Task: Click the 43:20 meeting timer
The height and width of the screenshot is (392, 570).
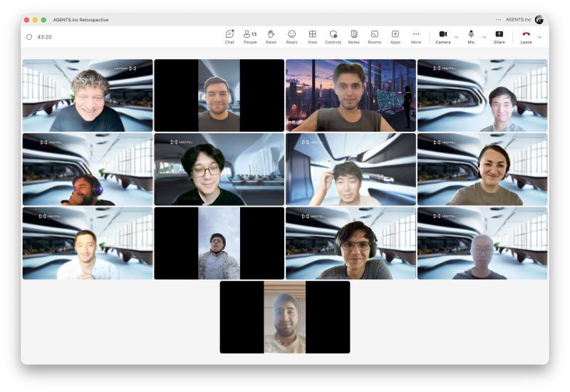Action: click(x=44, y=37)
